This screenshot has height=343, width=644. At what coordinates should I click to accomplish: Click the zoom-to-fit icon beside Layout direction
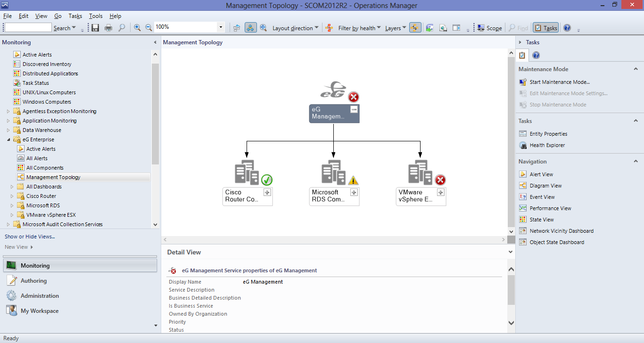point(263,28)
